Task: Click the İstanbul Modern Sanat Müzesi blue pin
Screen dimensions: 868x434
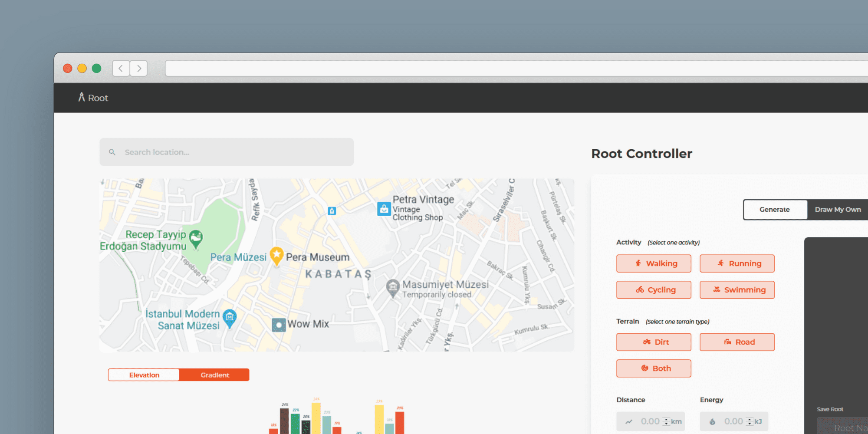Action: 230,319
